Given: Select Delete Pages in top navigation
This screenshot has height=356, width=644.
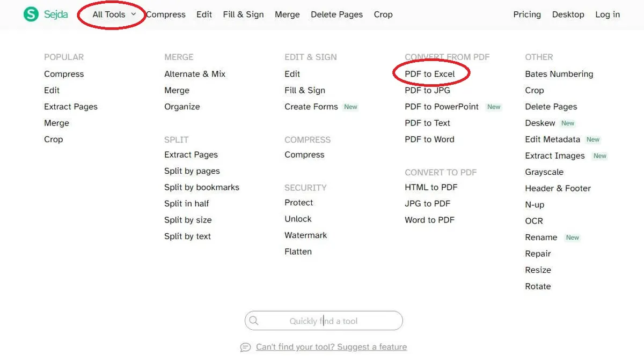Looking at the screenshot, I should tap(336, 14).
